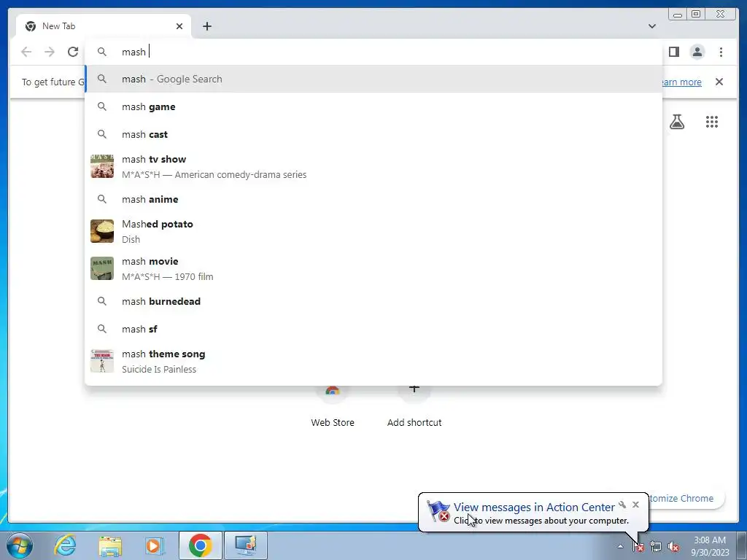Screen dimensions: 747x560
Task: Open the profile avatar menu
Action: point(697,52)
